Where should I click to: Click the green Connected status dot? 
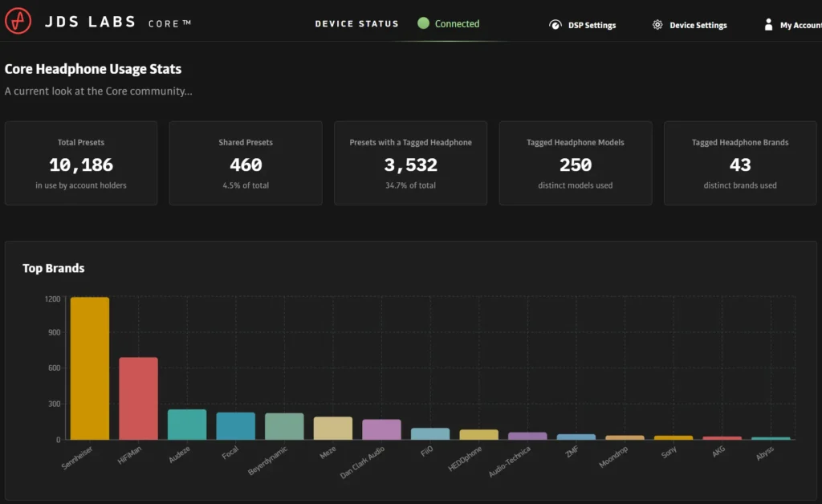click(424, 23)
